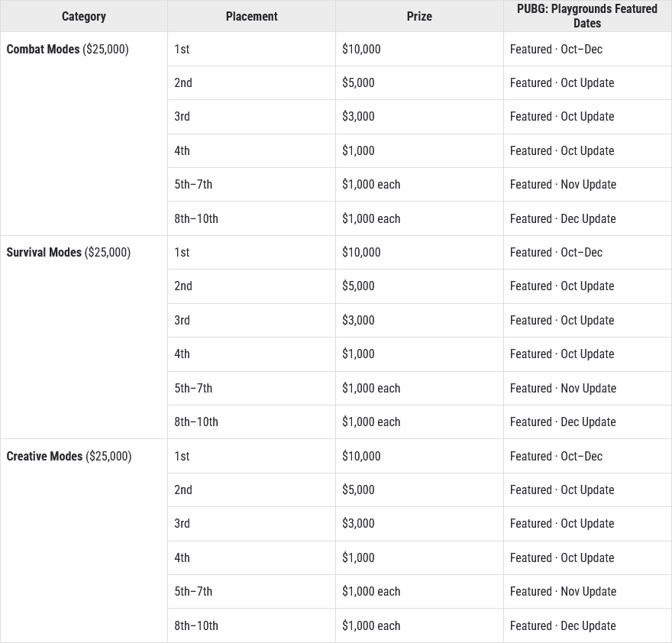Select Combat Modes Dec Update featured cell
This screenshot has width=672, height=643.
(x=587, y=218)
